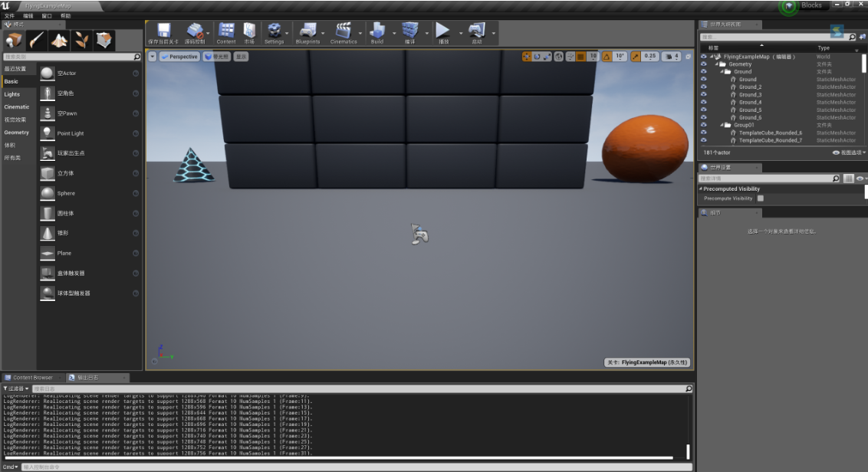This screenshot has width=868, height=472.
Task: Click the Save Current Level toolbar icon
Action: click(x=163, y=31)
